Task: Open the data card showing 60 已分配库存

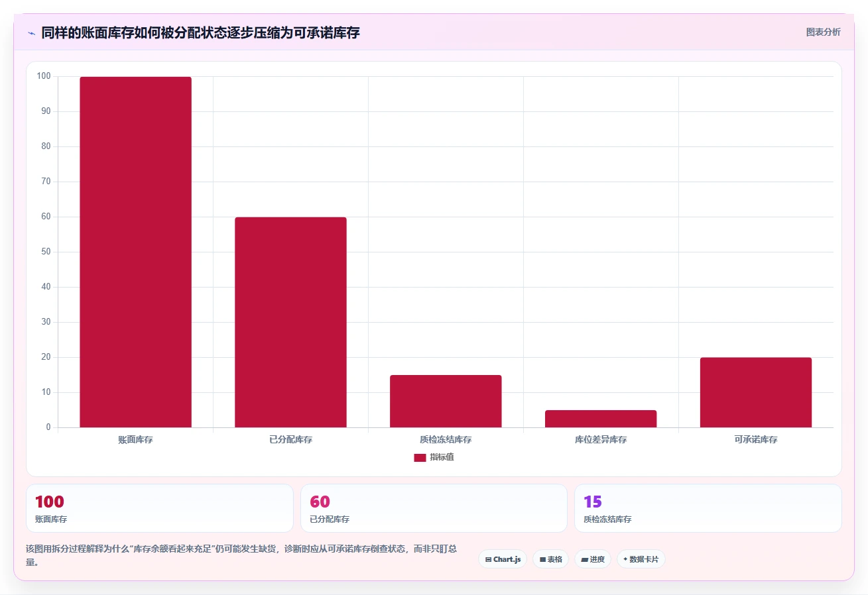Action: coord(434,508)
